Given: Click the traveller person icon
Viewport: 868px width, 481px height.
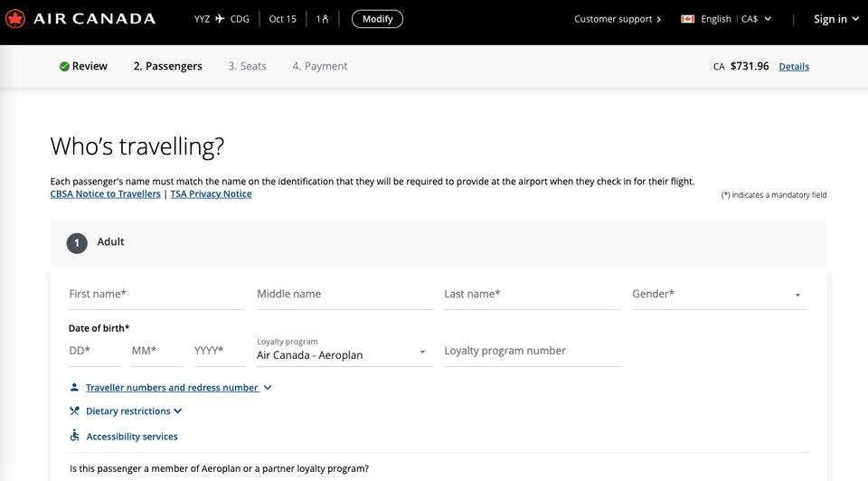Looking at the screenshot, I should 74,387.
